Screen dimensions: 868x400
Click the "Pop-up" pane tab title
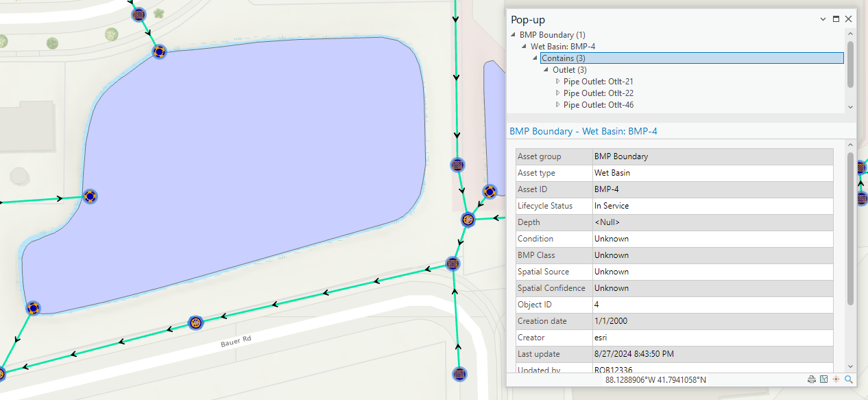(527, 19)
